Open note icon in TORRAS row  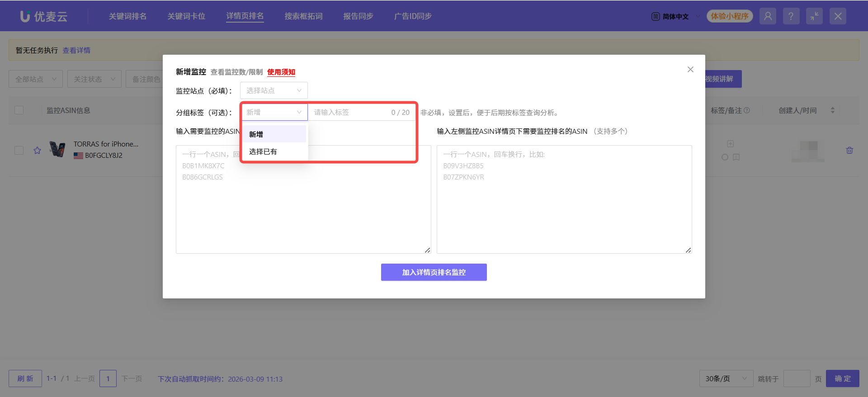click(736, 157)
